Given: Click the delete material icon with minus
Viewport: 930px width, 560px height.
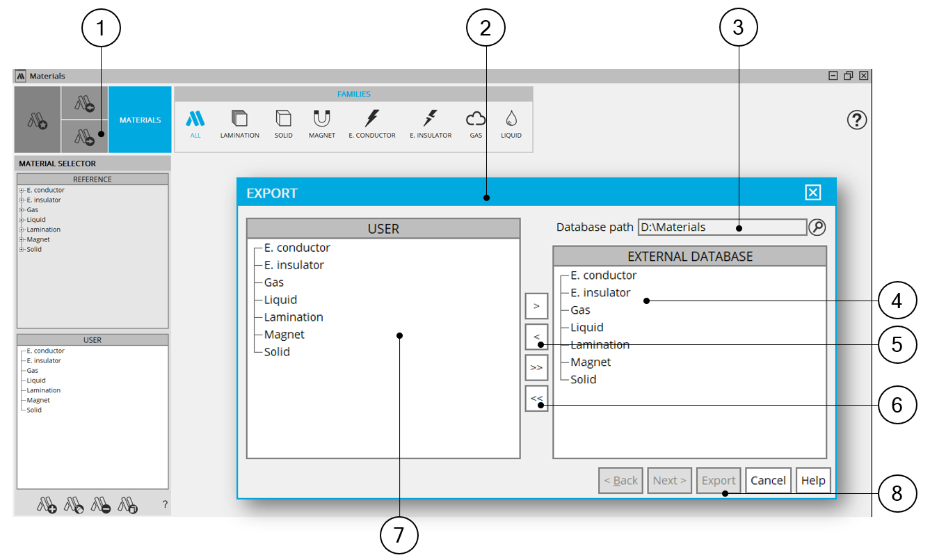Looking at the screenshot, I should 101,505.
